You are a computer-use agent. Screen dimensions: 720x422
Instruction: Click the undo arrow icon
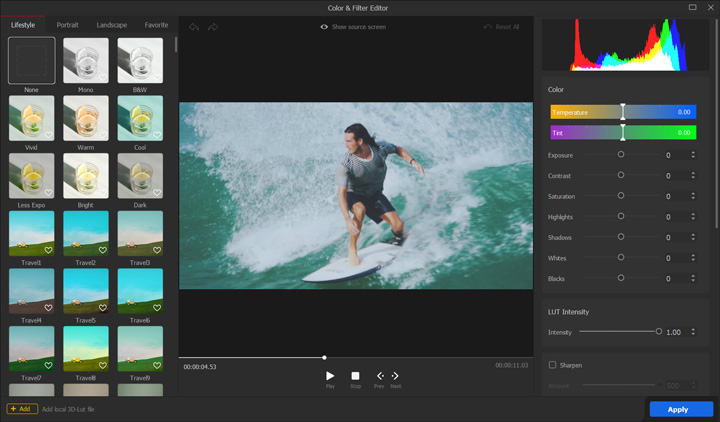tap(194, 27)
